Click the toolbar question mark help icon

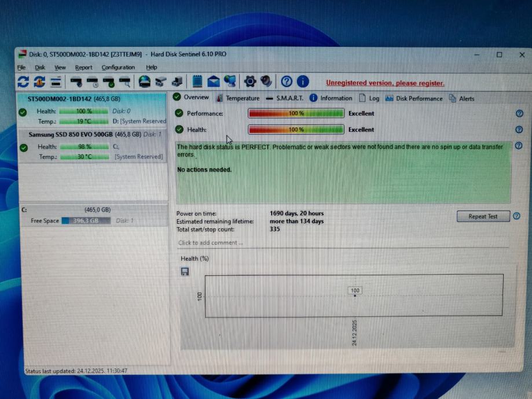point(287,82)
